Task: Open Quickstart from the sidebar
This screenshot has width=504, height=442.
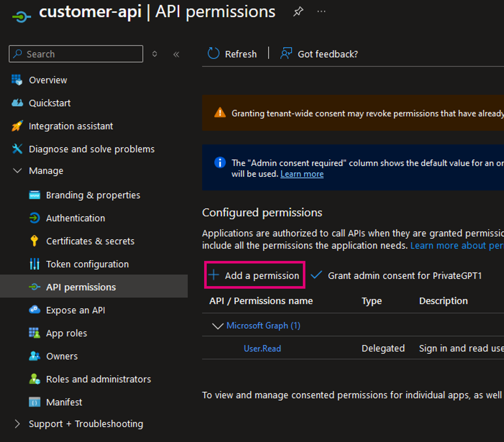Action: [50, 103]
